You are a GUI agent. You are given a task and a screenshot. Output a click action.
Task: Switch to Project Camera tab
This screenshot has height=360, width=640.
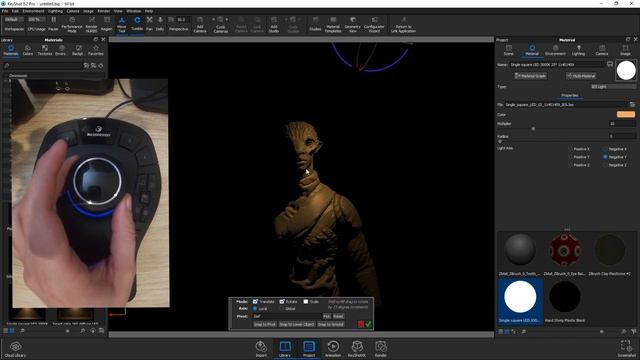(x=602, y=50)
